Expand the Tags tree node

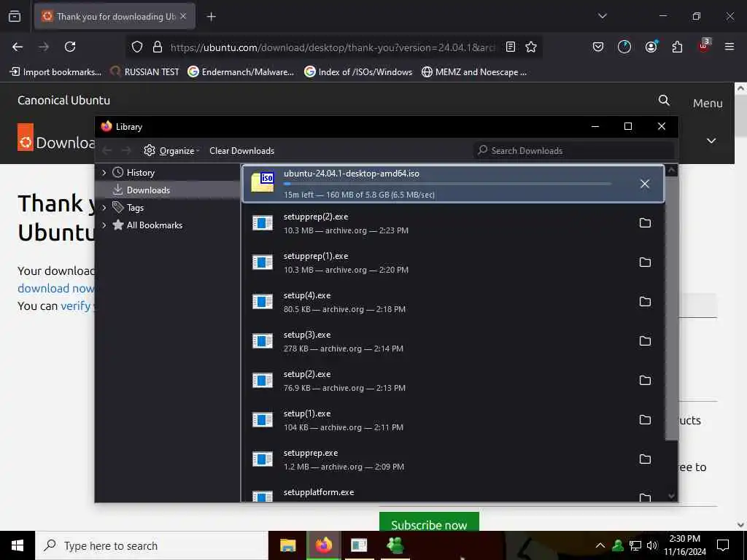pos(104,208)
